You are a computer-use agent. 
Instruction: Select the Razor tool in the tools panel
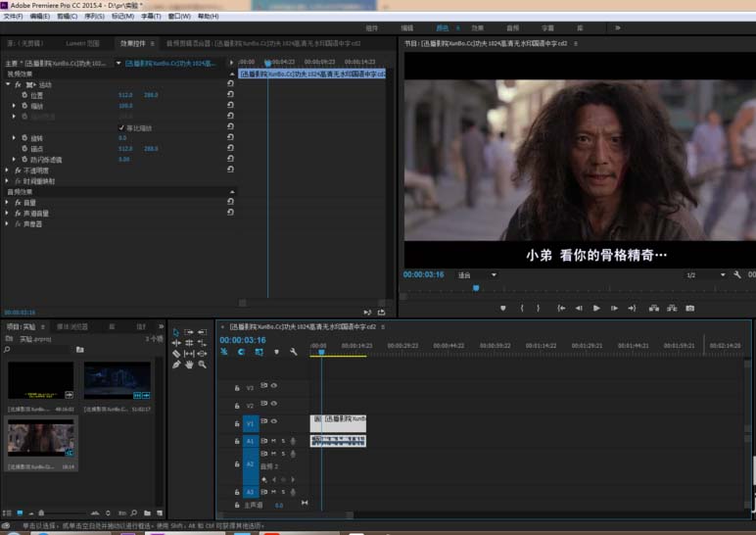coord(176,354)
